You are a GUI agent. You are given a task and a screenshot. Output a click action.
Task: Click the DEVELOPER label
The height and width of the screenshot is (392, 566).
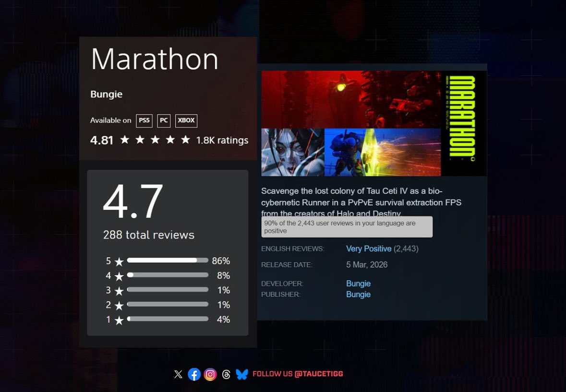coord(282,284)
